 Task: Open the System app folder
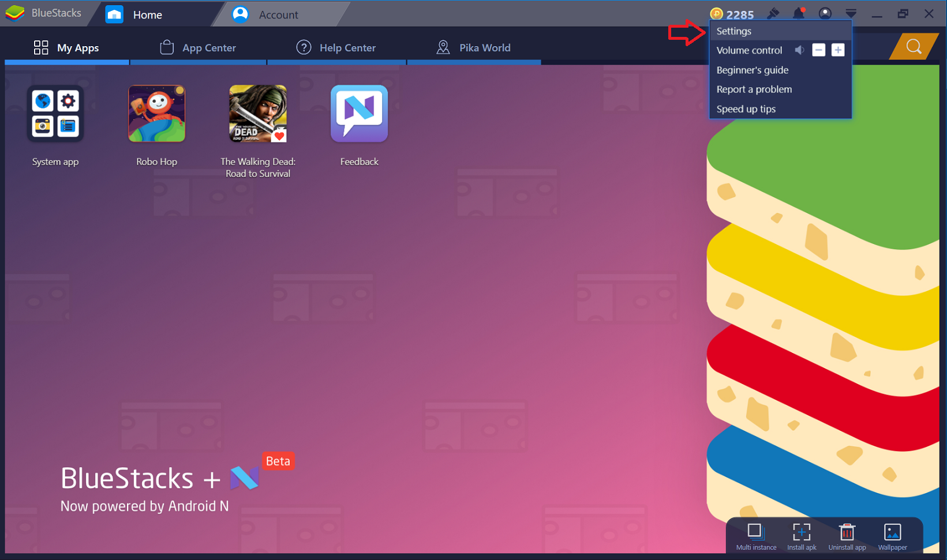[55, 114]
